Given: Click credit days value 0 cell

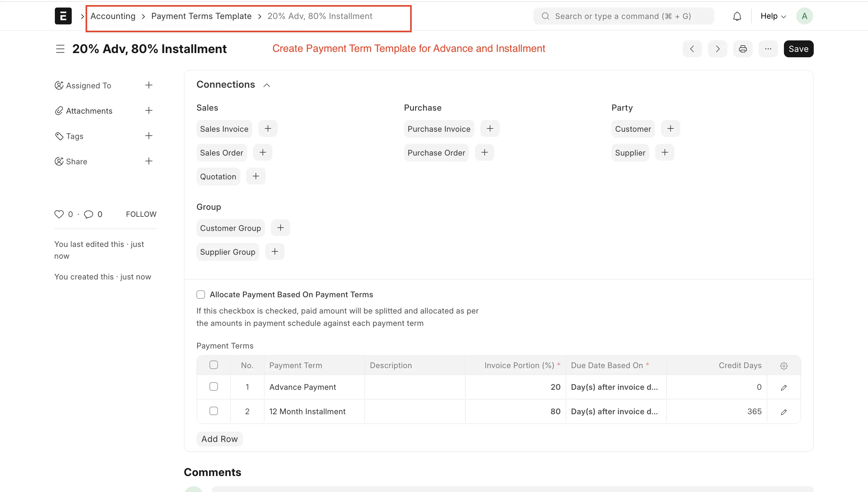Looking at the screenshot, I should [x=717, y=387].
